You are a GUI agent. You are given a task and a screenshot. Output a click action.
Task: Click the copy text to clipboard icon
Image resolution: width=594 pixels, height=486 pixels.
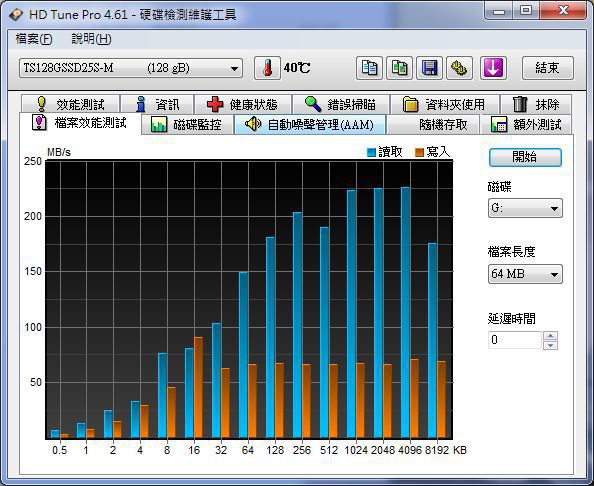(x=369, y=68)
